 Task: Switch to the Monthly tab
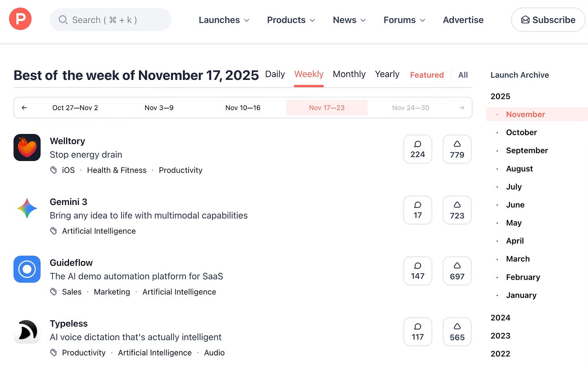click(349, 74)
